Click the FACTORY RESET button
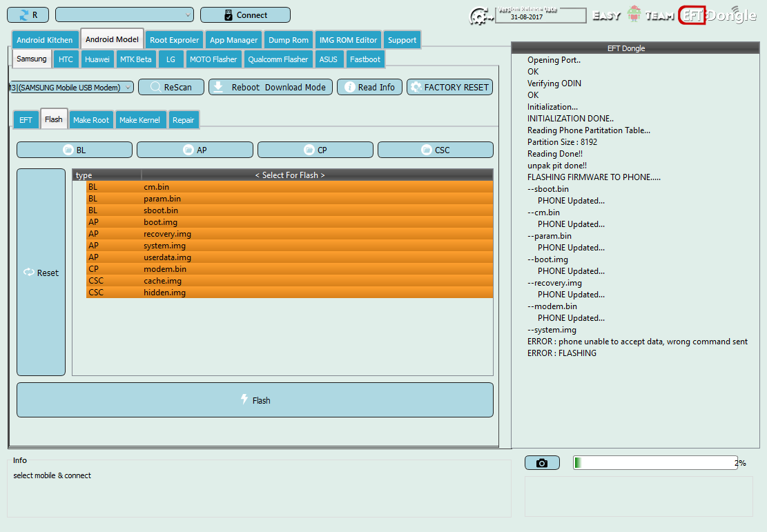767x532 pixels. coord(449,87)
